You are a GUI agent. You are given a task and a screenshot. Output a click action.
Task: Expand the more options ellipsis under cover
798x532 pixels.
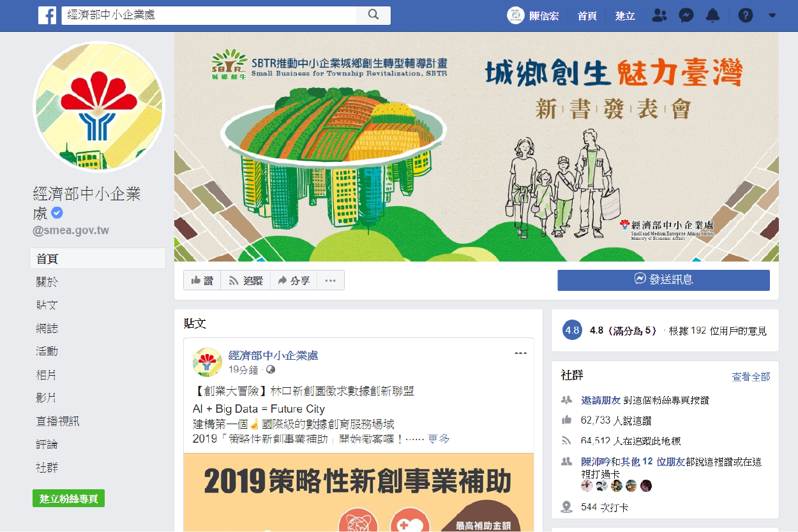(330, 280)
